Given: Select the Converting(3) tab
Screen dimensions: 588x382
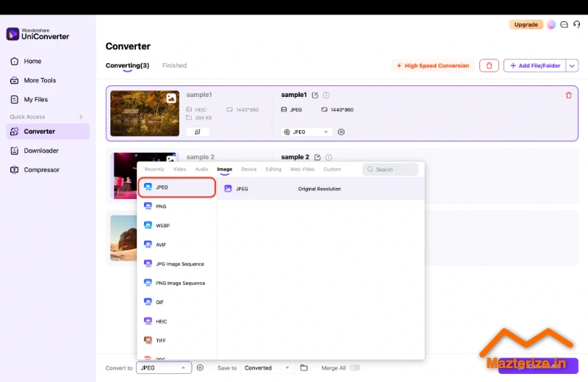Looking at the screenshot, I should pyautogui.click(x=127, y=65).
